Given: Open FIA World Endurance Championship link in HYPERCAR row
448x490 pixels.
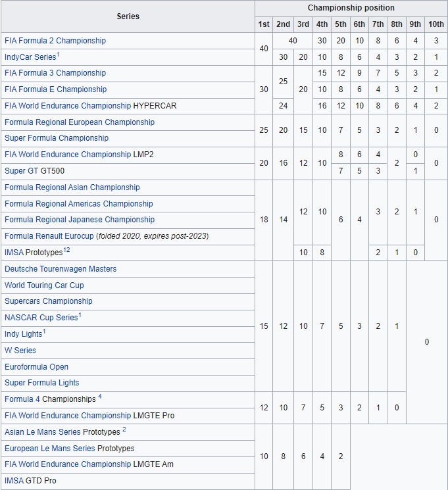Looking at the screenshot, I should 68,106.
